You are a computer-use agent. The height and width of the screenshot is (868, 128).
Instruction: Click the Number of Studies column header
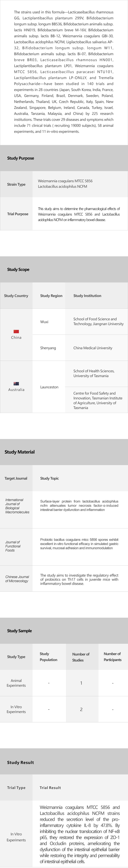click(x=81, y=657)
